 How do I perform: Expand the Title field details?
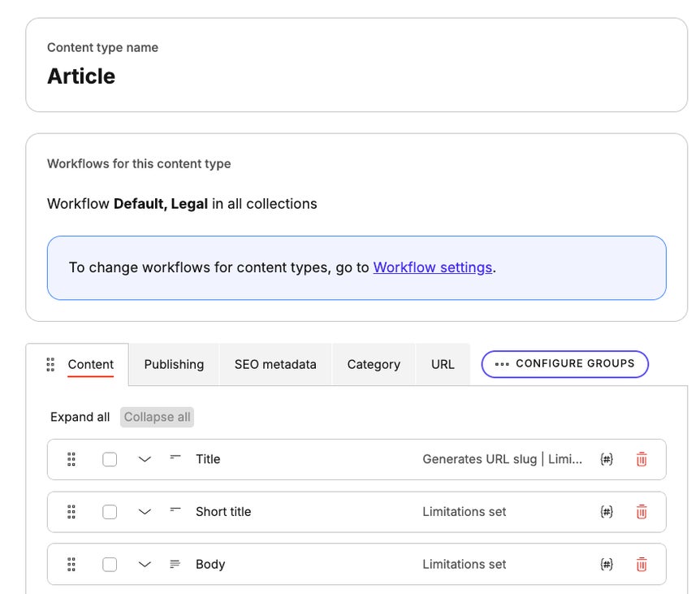tap(145, 459)
